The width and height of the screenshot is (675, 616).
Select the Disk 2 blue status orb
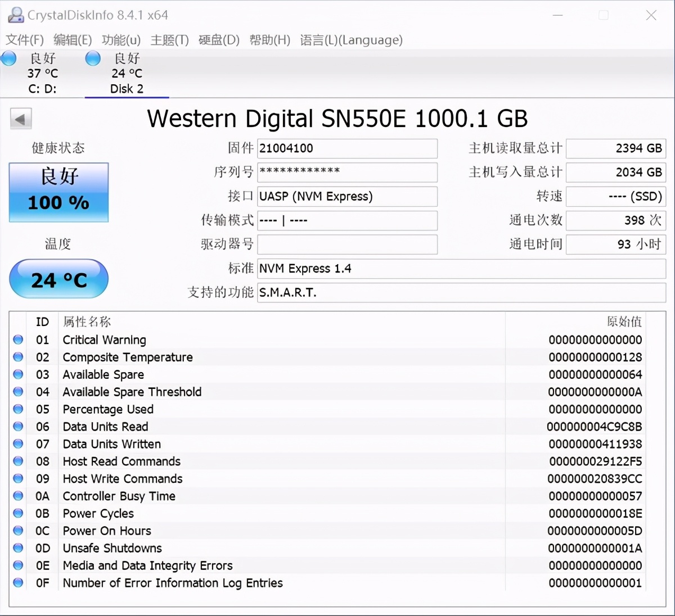[x=93, y=58]
